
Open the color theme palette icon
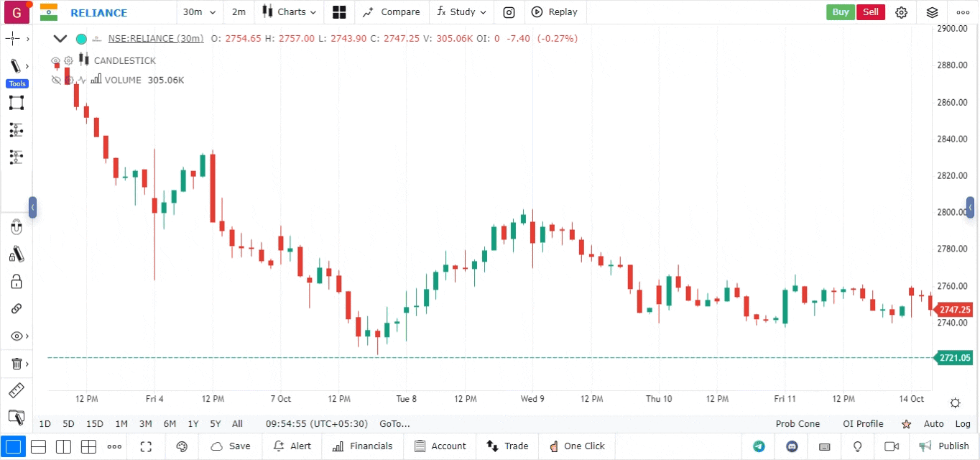coord(182,446)
